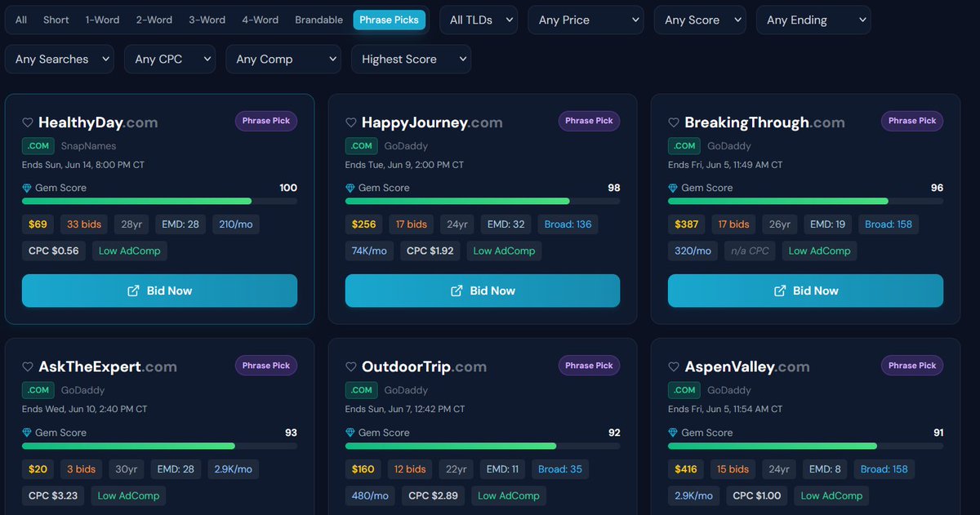Select the Phrase Picks filter tab
Image resolution: width=980 pixels, height=515 pixels.
pyautogui.click(x=390, y=20)
